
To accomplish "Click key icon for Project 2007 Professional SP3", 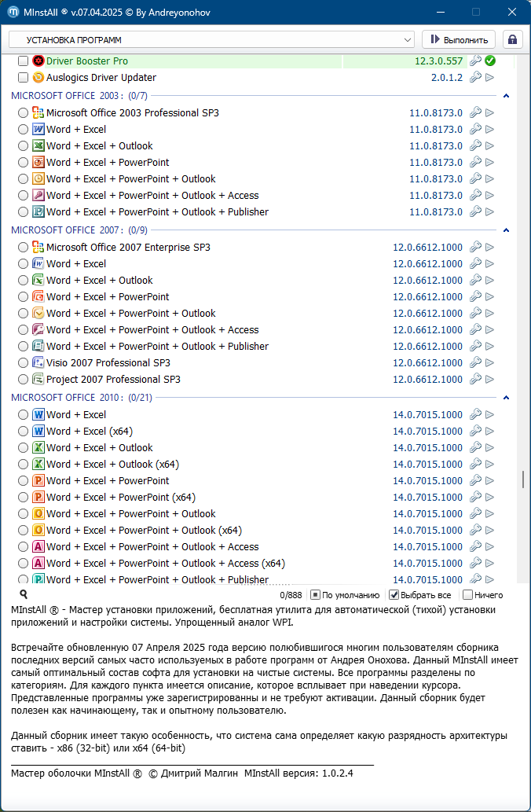I will tap(476, 380).
